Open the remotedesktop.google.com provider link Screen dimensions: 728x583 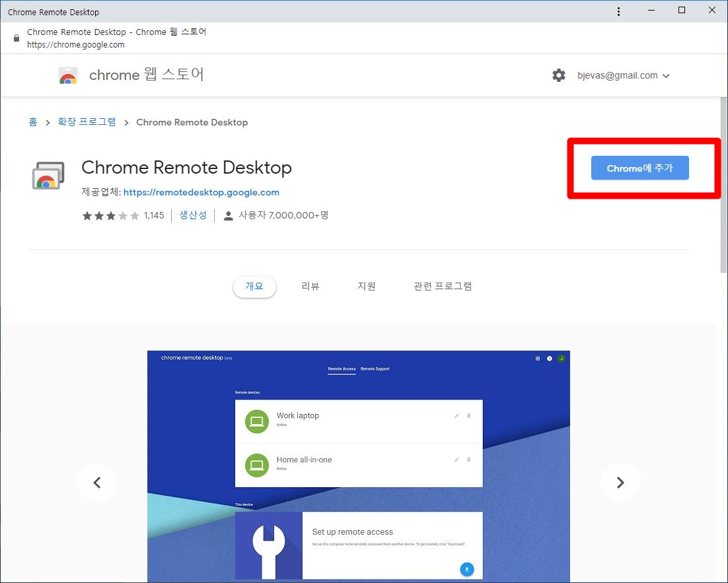pos(201,192)
